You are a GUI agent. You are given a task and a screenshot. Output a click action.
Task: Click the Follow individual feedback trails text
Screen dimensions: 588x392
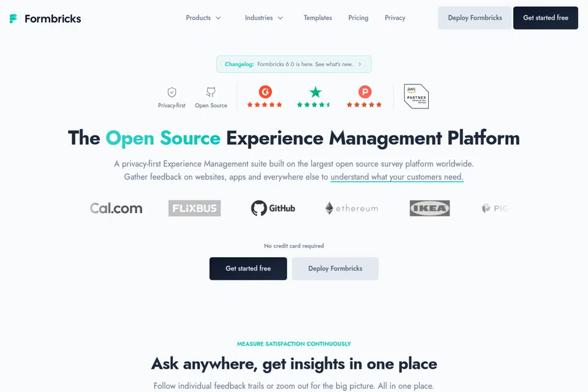(294, 386)
